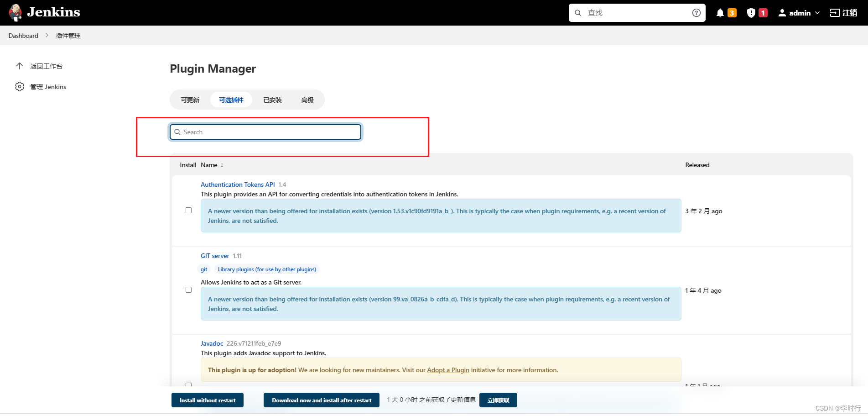Click the Jenkins butler logo icon

[15, 12]
